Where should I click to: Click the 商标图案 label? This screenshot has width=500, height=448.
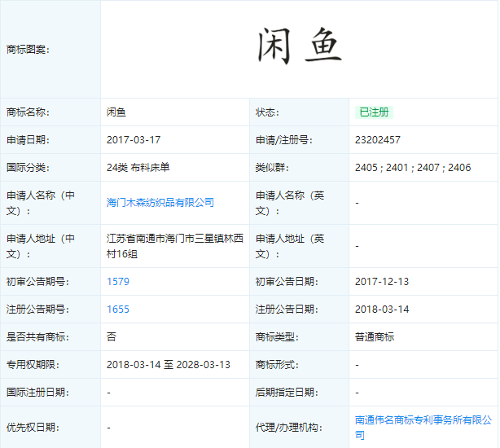[28, 50]
